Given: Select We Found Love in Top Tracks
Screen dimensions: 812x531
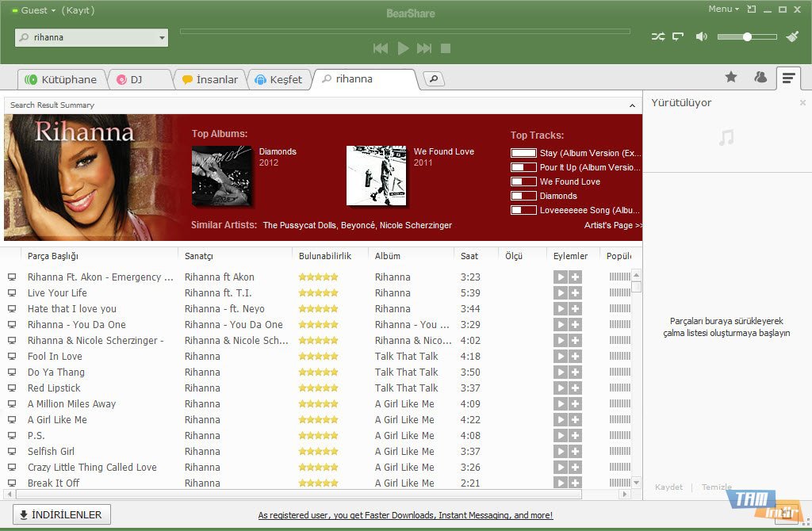Looking at the screenshot, I should coord(569,181).
